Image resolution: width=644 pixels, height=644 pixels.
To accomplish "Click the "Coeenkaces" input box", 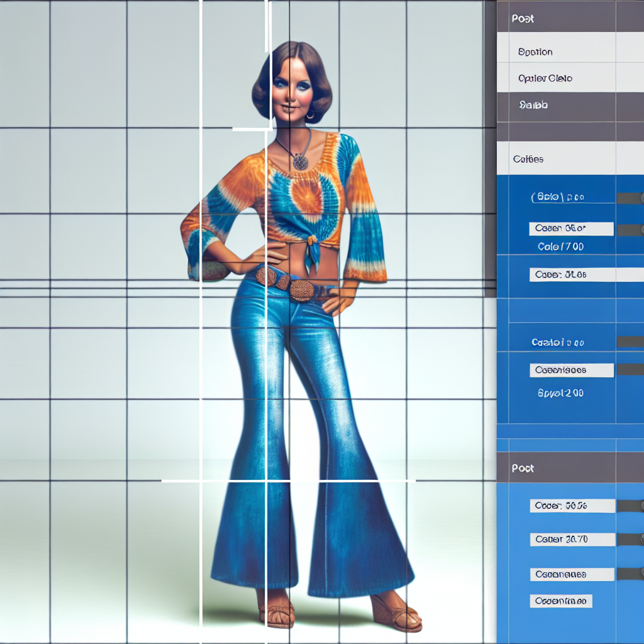I will click(x=570, y=370).
